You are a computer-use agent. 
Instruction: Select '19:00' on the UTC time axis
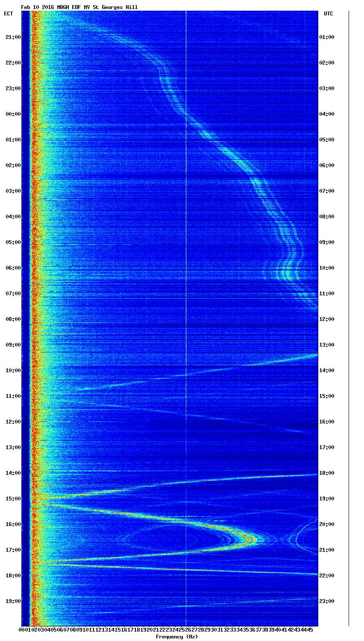[x=327, y=499]
